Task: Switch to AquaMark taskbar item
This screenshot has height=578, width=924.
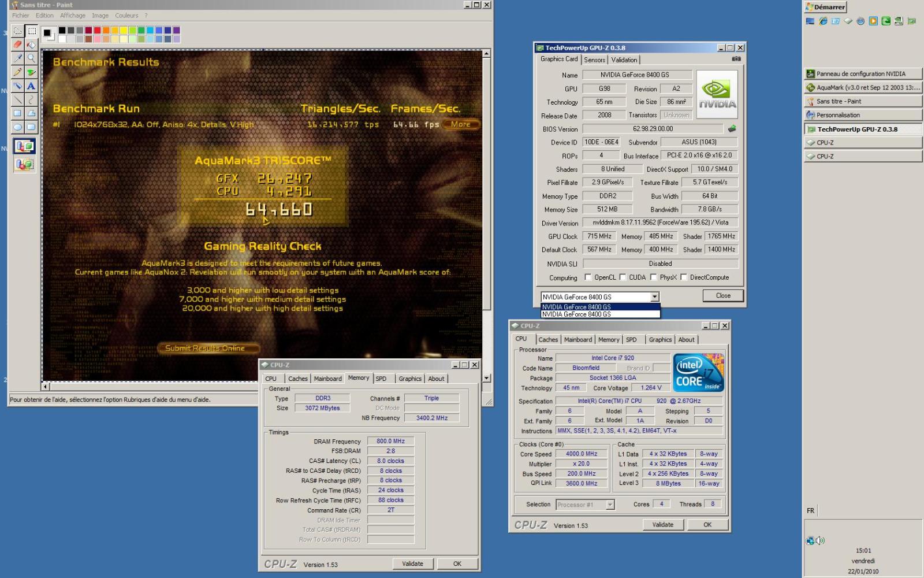Action: pos(863,88)
